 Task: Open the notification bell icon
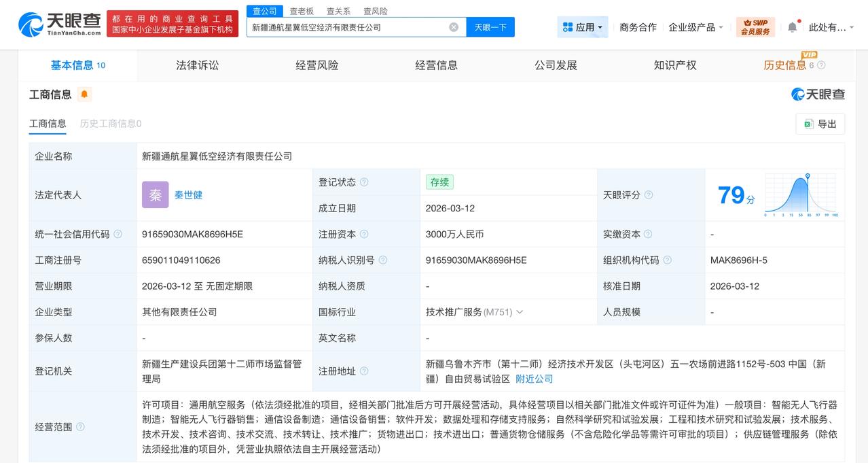point(791,24)
